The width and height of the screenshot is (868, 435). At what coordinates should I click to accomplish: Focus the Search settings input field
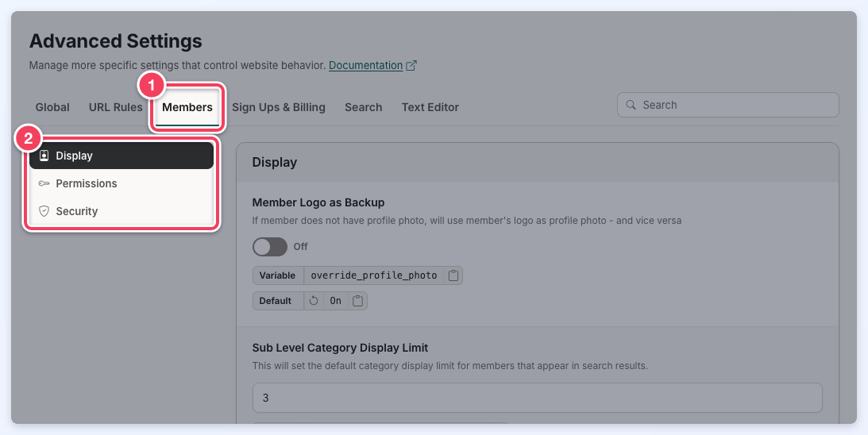click(728, 105)
